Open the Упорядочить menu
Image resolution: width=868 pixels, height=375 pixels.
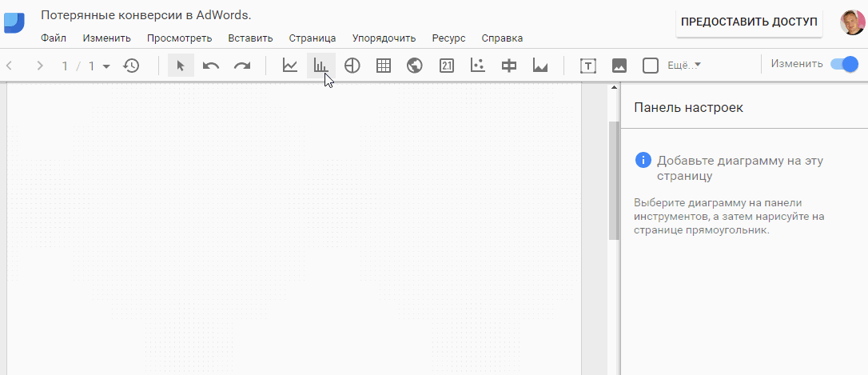384,38
